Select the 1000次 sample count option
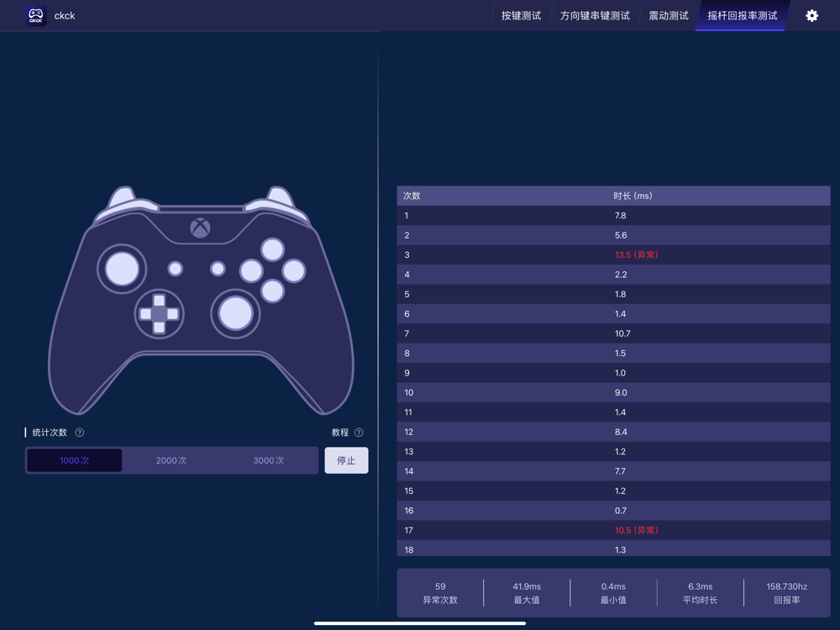Image resolution: width=840 pixels, height=630 pixels. tap(75, 460)
